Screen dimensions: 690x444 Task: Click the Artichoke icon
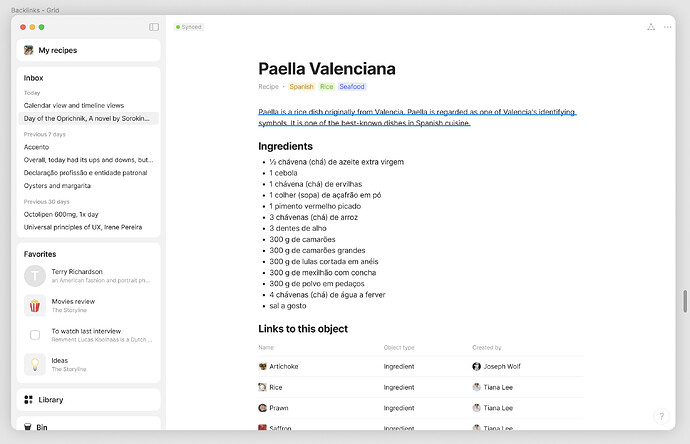262,366
